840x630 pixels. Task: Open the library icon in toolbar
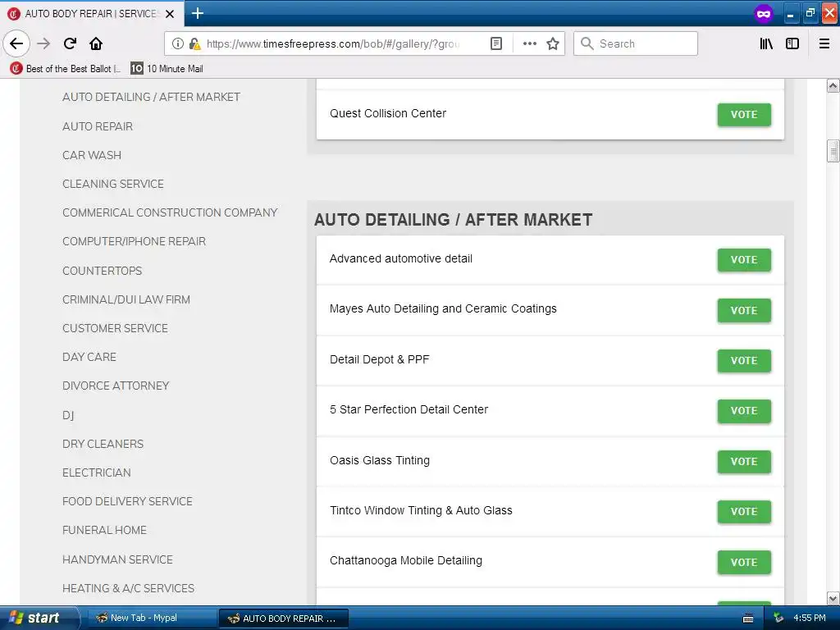pyautogui.click(x=766, y=43)
